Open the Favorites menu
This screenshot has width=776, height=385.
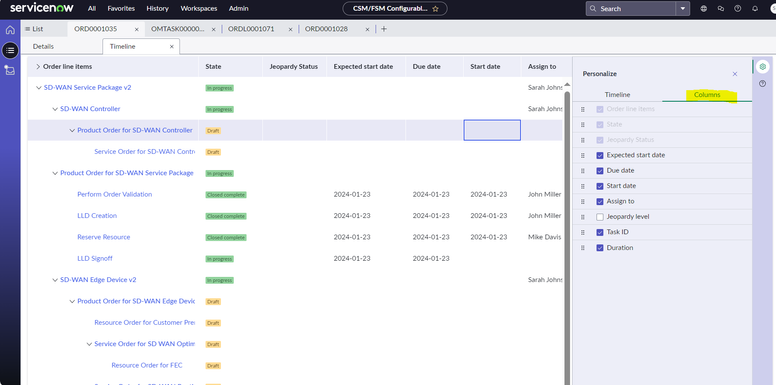coord(121,8)
